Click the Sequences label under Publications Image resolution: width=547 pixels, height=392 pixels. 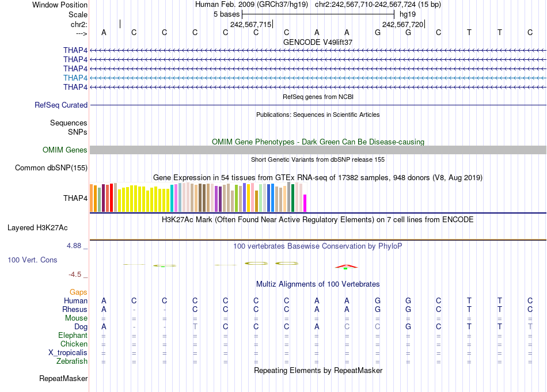(69, 123)
